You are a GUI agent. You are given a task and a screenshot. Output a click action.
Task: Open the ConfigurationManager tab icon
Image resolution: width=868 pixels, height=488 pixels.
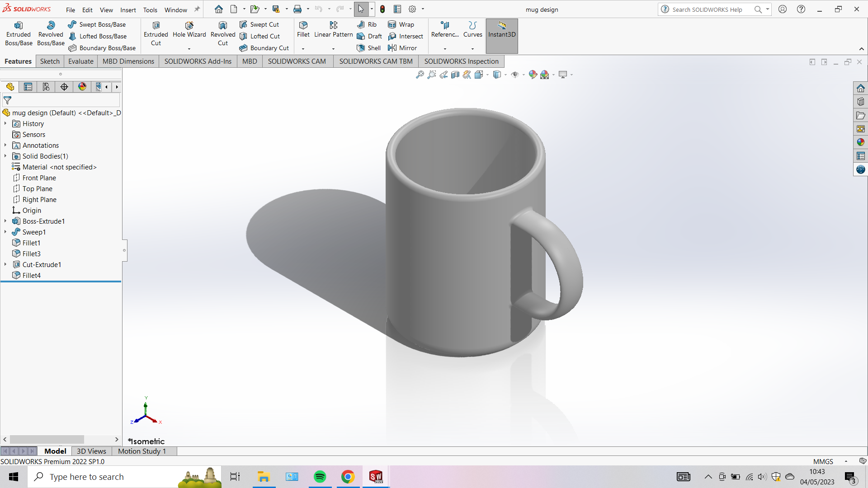click(x=46, y=87)
